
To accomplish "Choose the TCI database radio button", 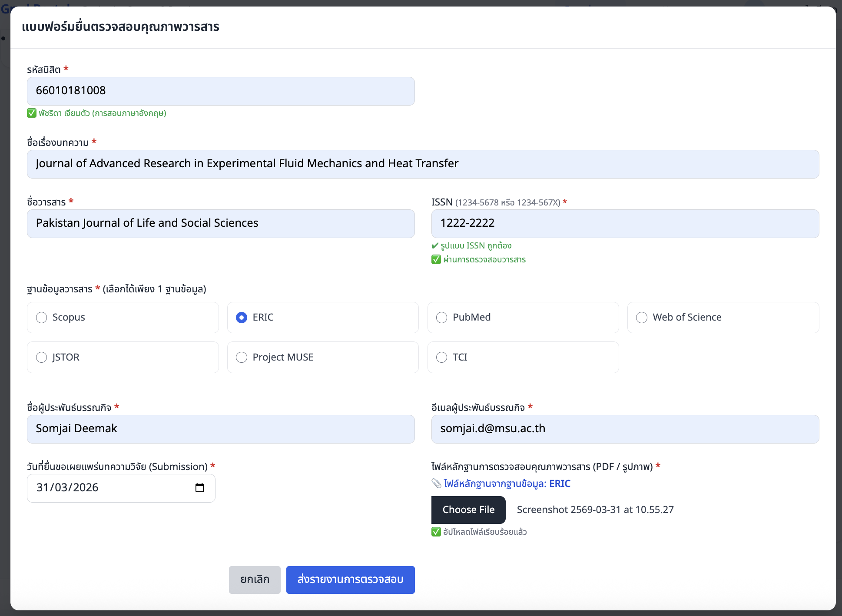I will tap(441, 357).
